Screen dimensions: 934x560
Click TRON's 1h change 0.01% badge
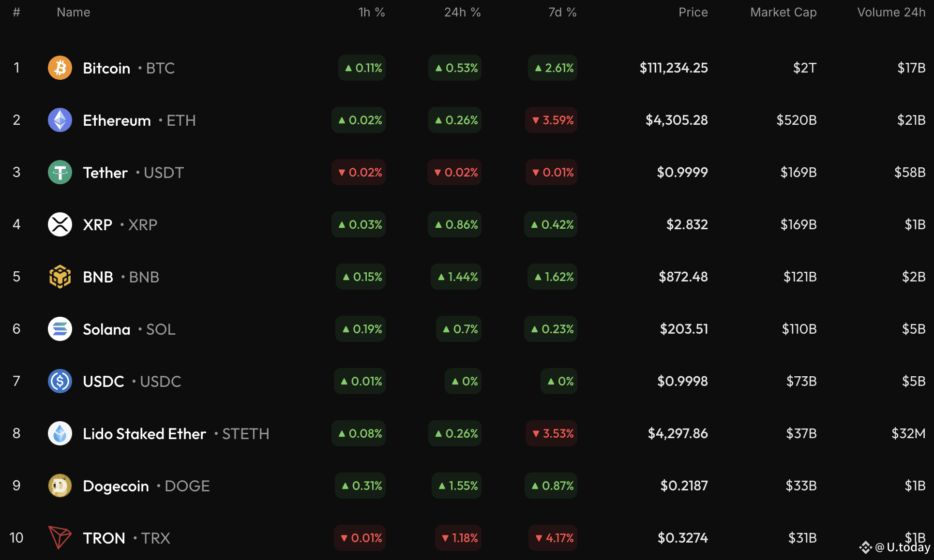click(360, 538)
